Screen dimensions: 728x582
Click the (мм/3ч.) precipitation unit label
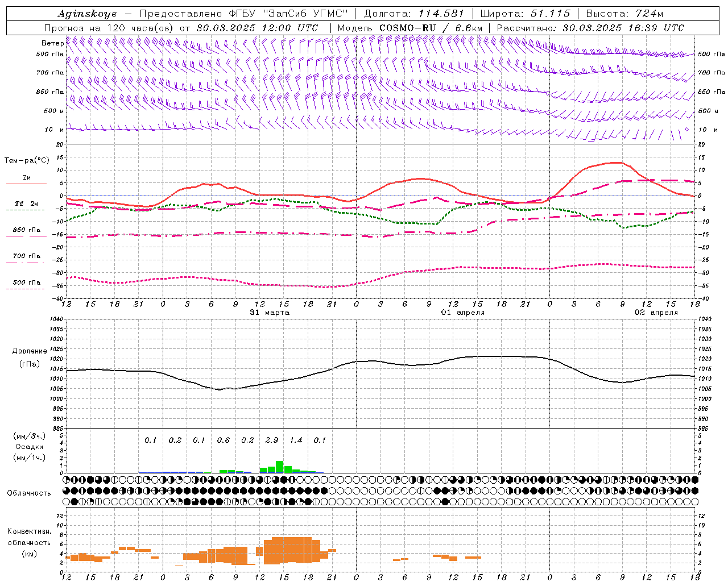[29, 436]
